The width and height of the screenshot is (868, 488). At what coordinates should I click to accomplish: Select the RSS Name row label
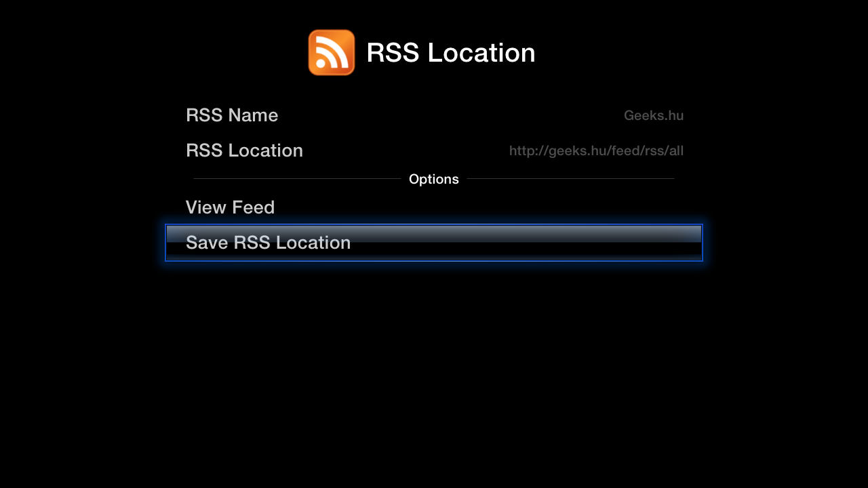coord(232,115)
